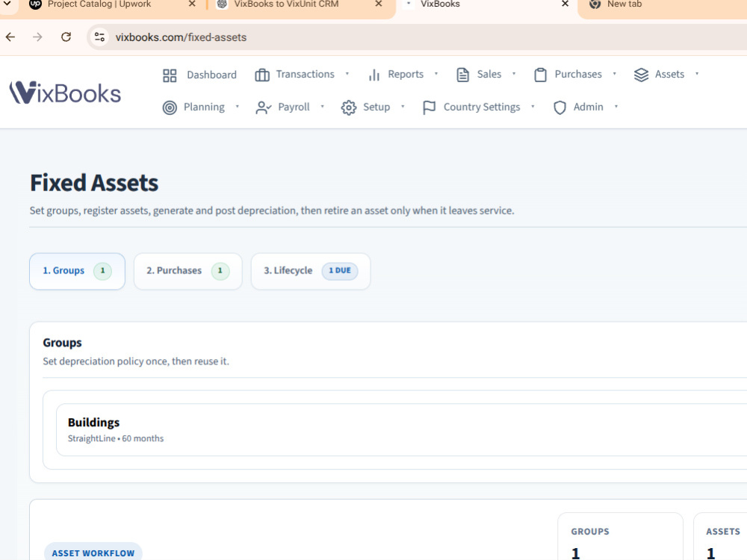747x560 pixels.
Task: Click the browser forward arrow
Action: tap(37, 37)
